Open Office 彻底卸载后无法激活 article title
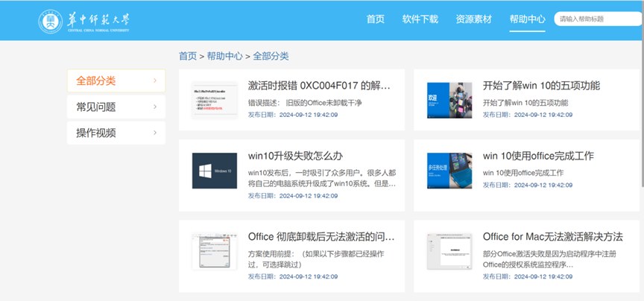 click(321, 237)
